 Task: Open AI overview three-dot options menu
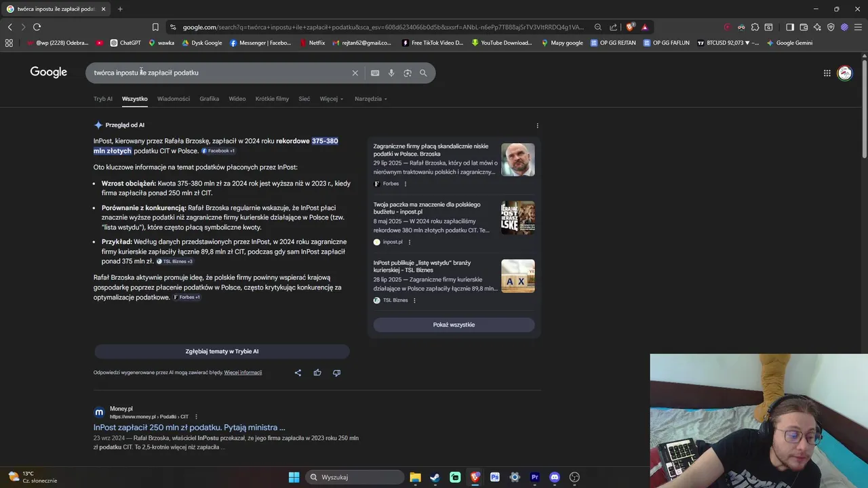[x=537, y=125]
